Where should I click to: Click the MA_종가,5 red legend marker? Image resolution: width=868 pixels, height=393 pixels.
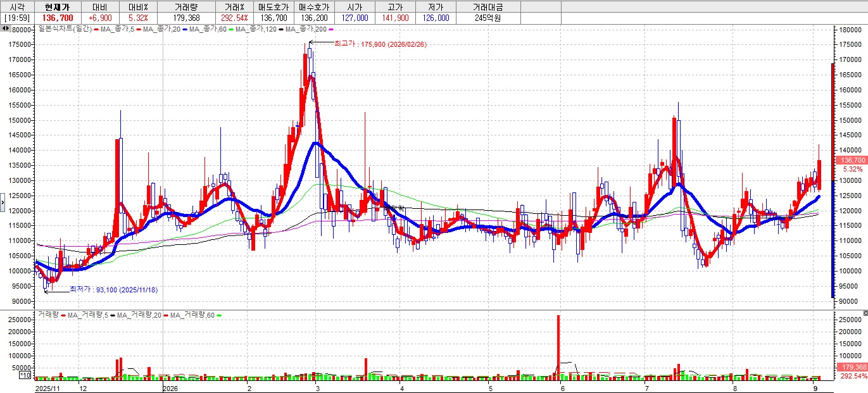pyautogui.click(x=96, y=28)
